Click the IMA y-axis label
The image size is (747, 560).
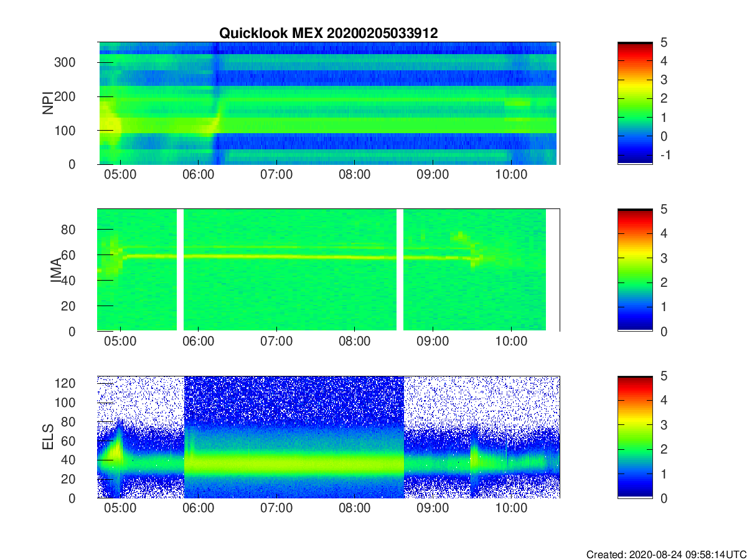[55, 270]
